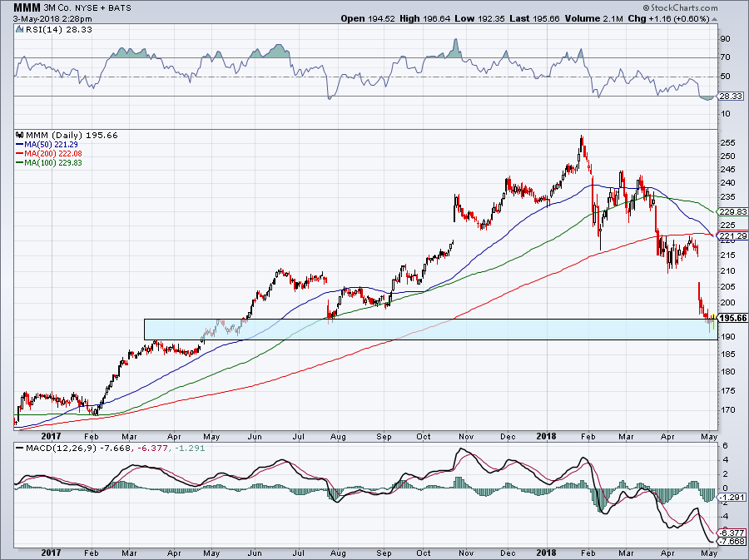Click the RSI area-chart icon beside RSI(14)
This screenshot has height=560, width=749.
[x=19, y=29]
